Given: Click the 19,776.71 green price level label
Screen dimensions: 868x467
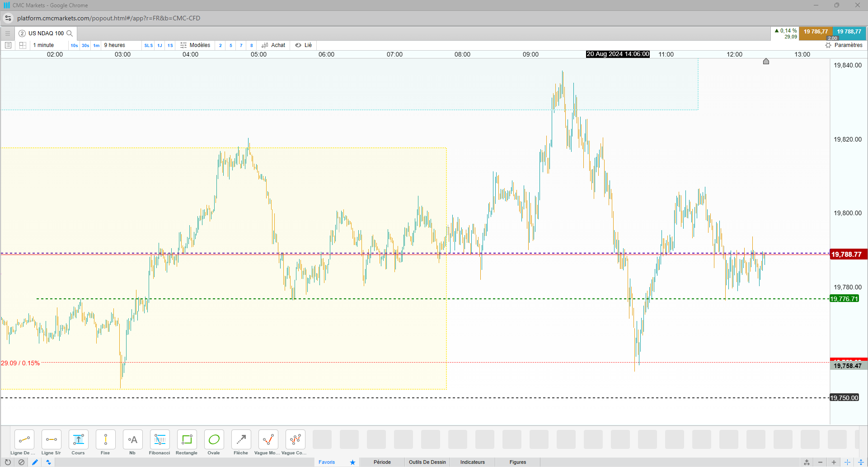Looking at the screenshot, I should [844, 299].
